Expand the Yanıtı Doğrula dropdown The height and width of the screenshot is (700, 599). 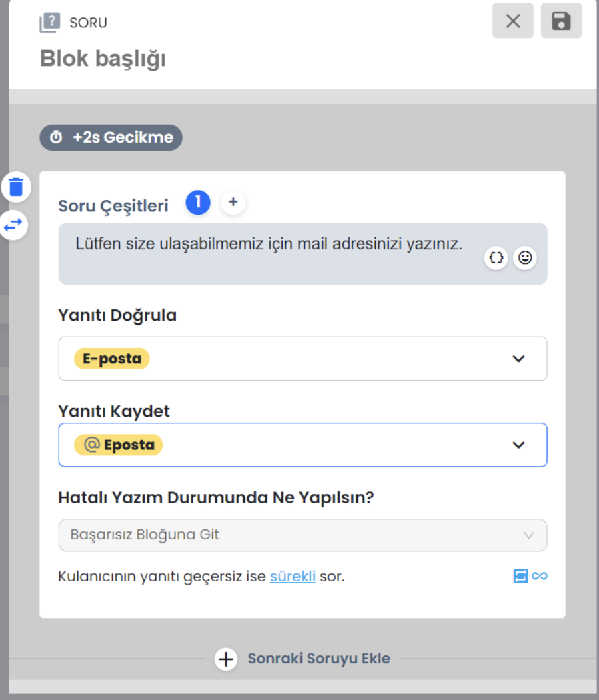[303, 359]
